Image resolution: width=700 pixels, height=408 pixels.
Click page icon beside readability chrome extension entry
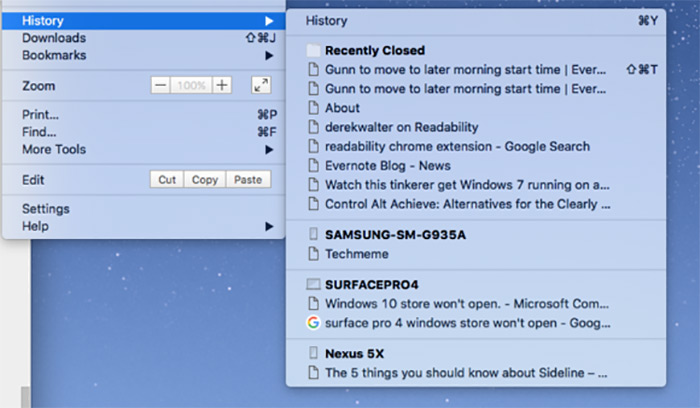click(x=313, y=146)
